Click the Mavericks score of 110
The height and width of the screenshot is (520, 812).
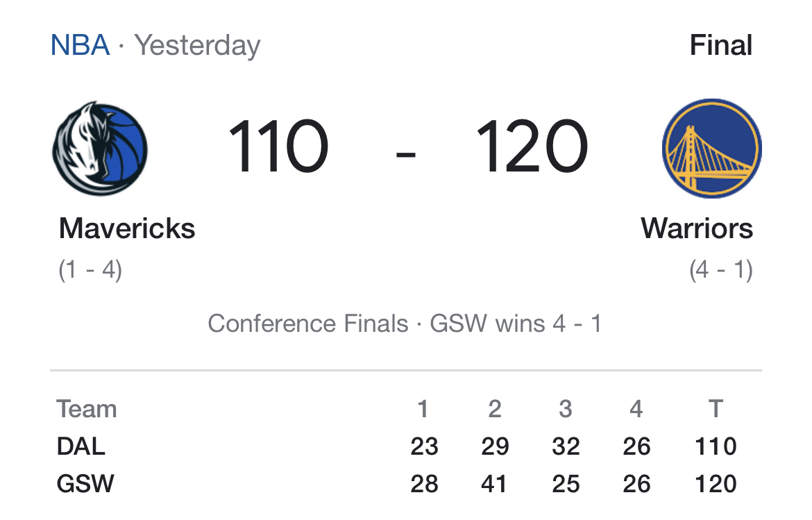[x=278, y=146]
